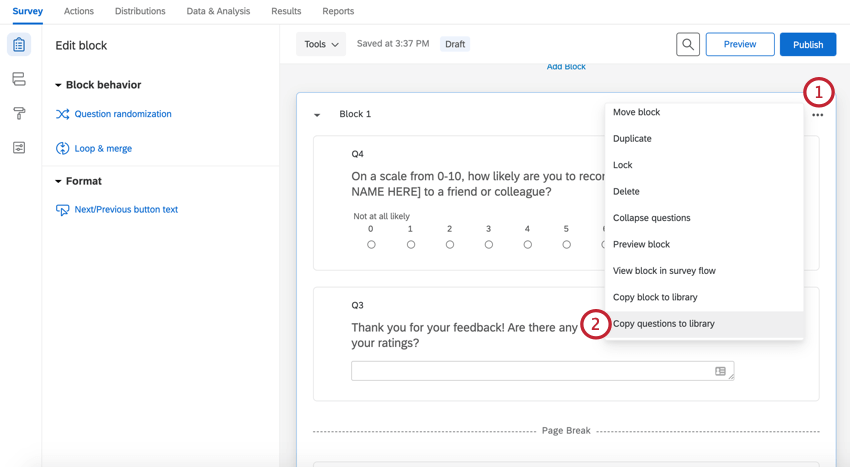
Task: Open the Survey flow sidebar icon
Action: (x=19, y=79)
